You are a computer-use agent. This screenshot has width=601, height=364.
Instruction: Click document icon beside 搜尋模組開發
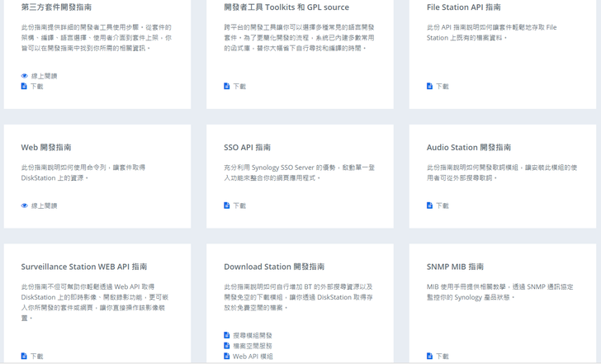coord(226,335)
